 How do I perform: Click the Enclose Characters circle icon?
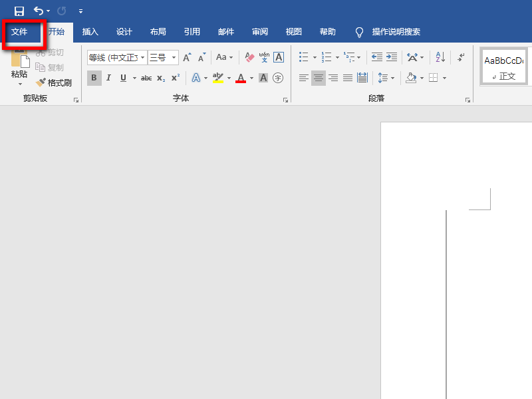[278, 78]
